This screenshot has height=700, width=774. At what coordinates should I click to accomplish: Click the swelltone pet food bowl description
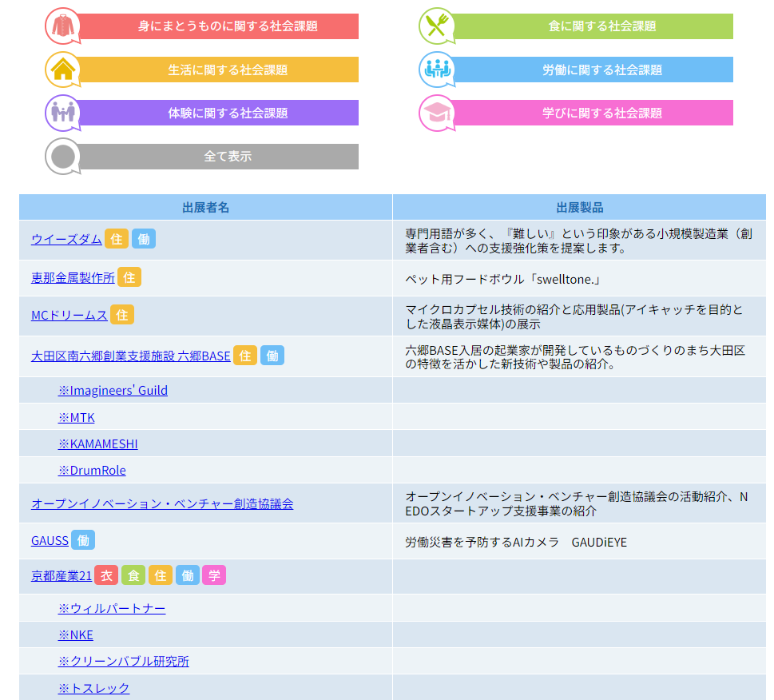[503, 280]
